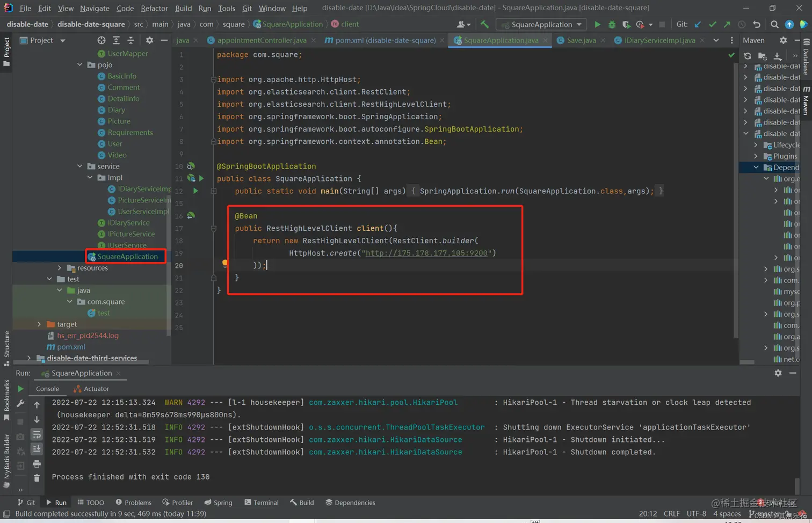Reload Maven projects refresh icon
Screen dimensions: 812x523
748,56
